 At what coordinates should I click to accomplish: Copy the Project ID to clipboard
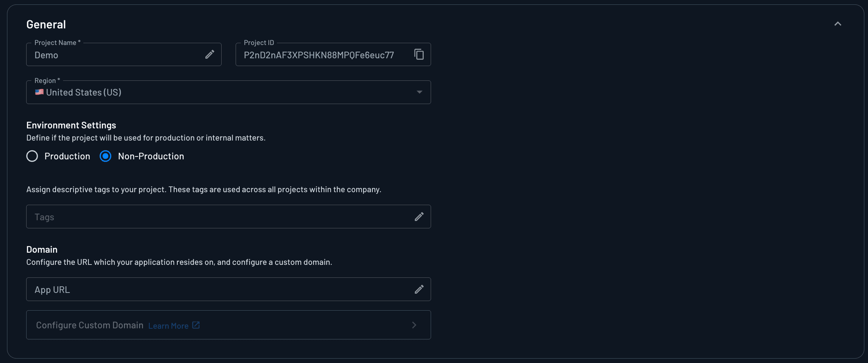pyautogui.click(x=419, y=54)
